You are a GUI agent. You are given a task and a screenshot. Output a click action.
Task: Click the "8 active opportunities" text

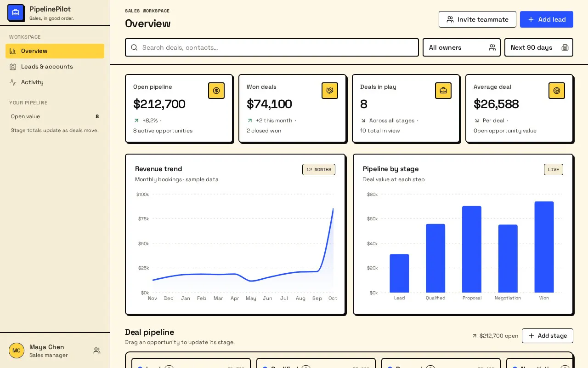pyautogui.click(x=163, y=131)
